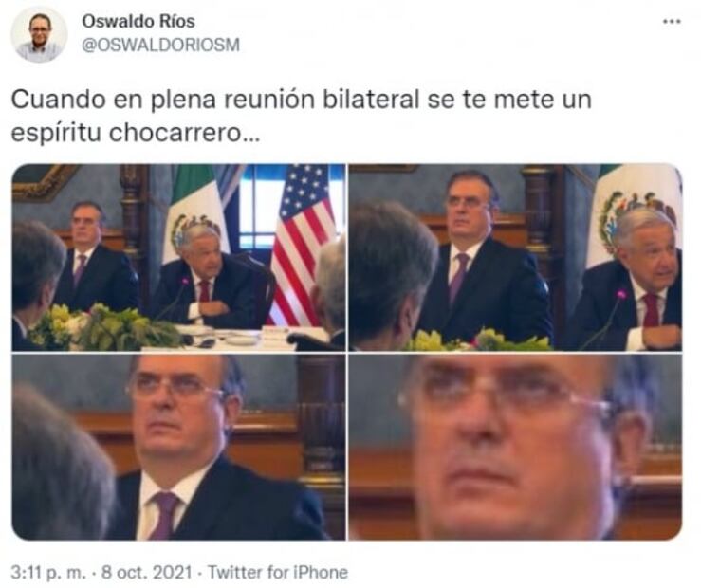Click the pink microphone in the top-left photo
701x588 pixels.
point(184,282)
